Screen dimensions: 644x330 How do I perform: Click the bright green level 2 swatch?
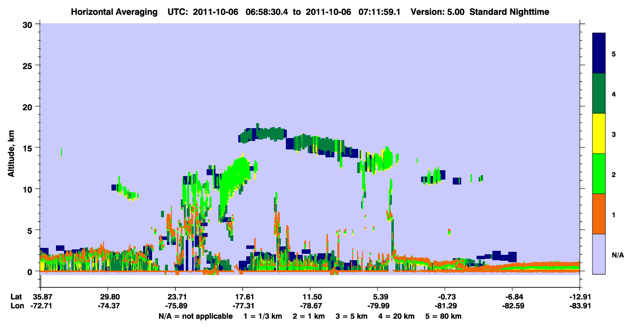click(x=599, y=174)
